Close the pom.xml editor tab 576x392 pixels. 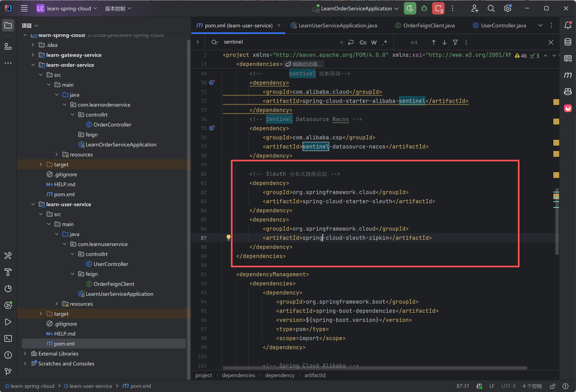[279, 25]
